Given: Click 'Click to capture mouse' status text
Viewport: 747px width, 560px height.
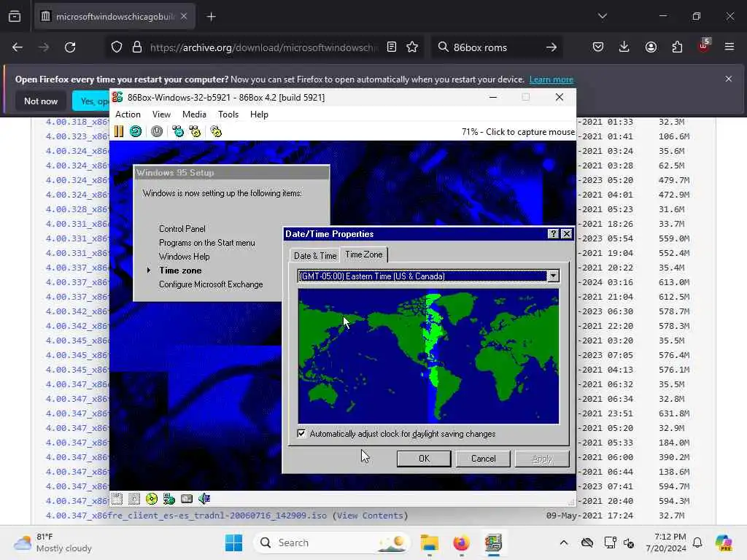Looking at the screenshot, I should (530, 132).
